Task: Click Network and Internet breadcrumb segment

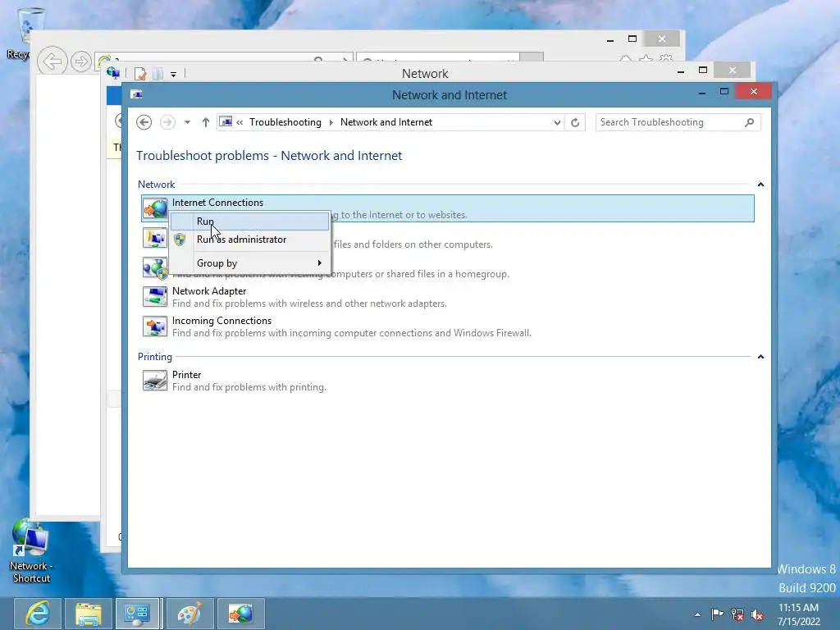Action: pyautogui.click(x=386, y=122)
